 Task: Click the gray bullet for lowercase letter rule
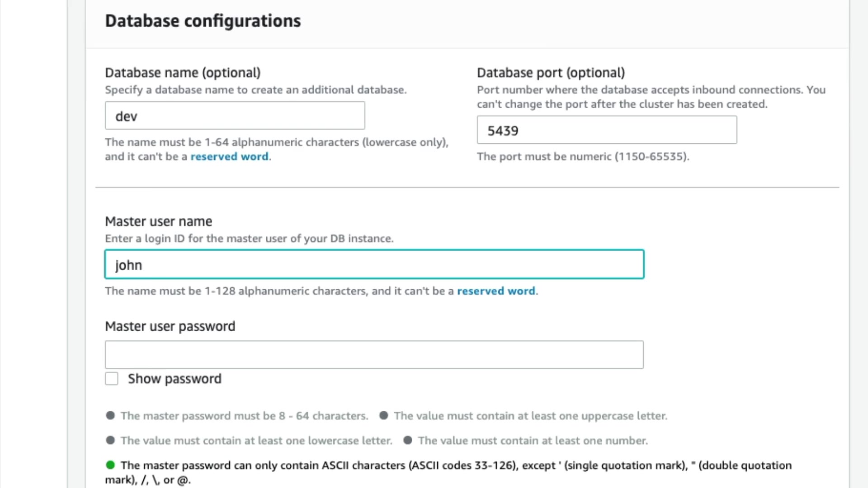point(110,441)
